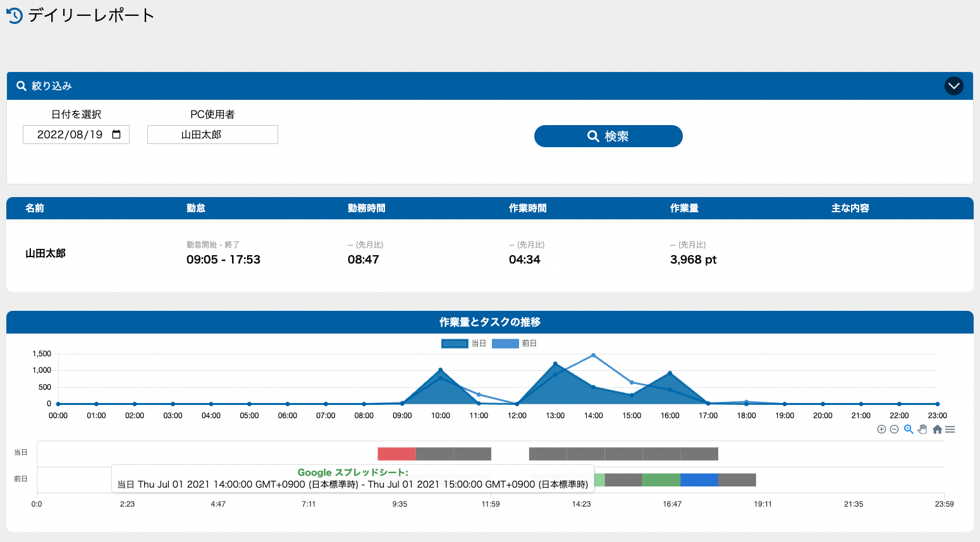980x542 pixels.
Task: Click the 1,500 y-axis label
Action: point(42,354)
